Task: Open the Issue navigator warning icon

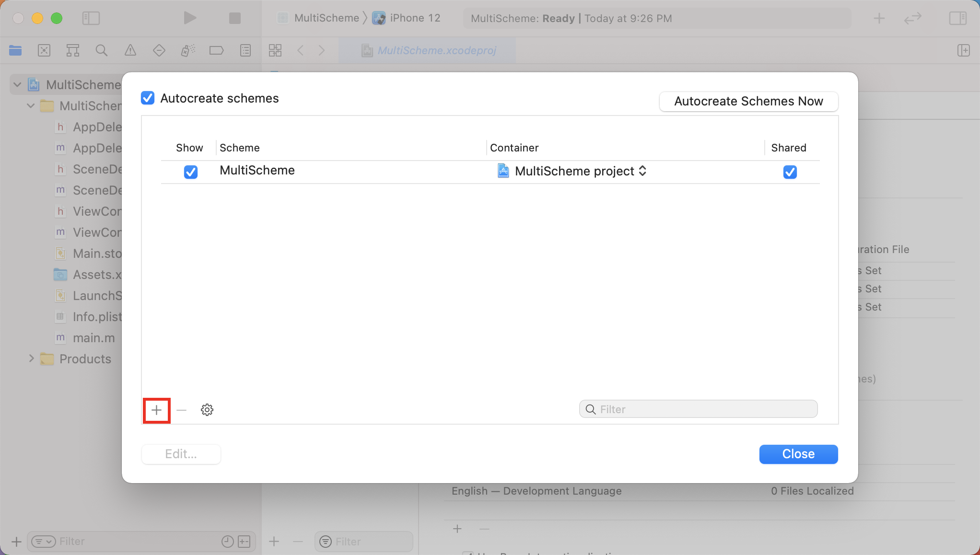Action: coord(130,50)
